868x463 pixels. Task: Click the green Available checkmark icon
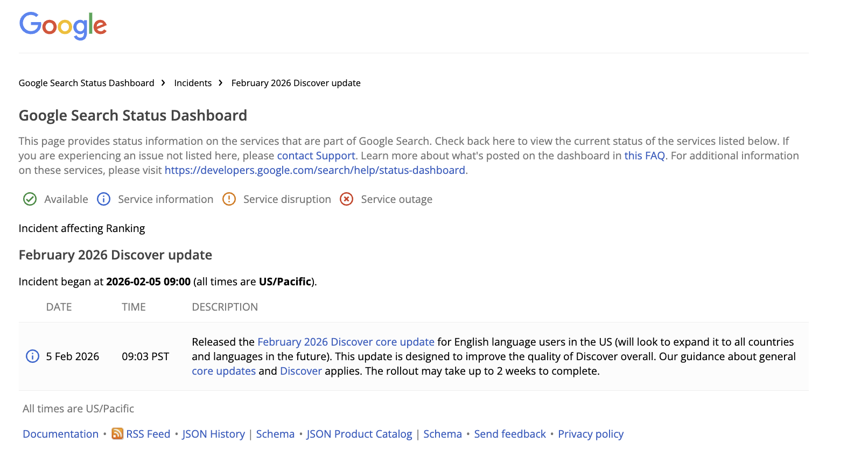point(30,199)
